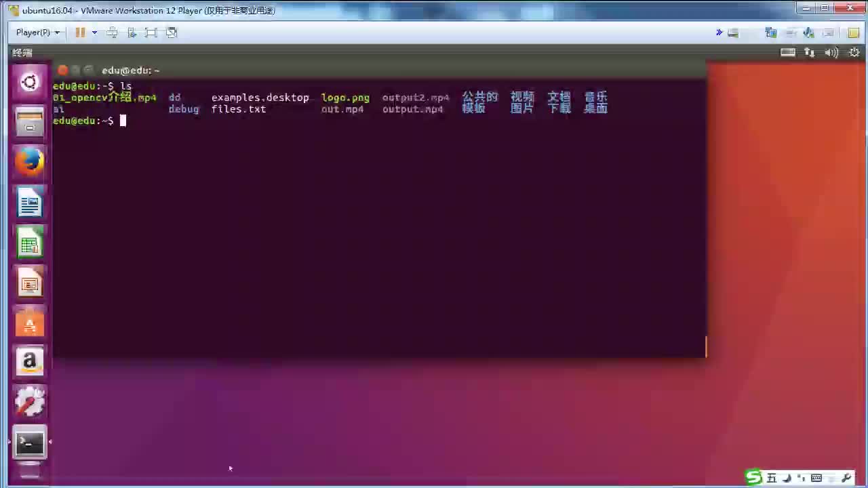Open System Settings from dock

point(29,403)
